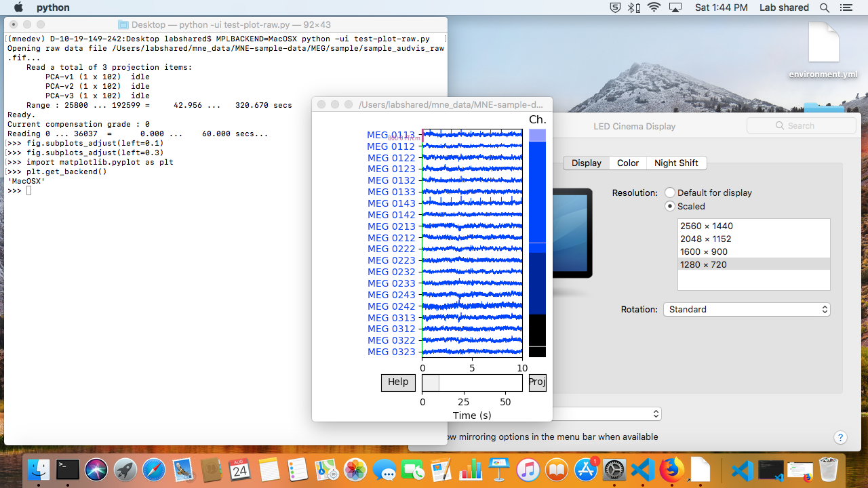Choose 1600 × 900 resolution
868x488 pixels.
coord(753,251)
